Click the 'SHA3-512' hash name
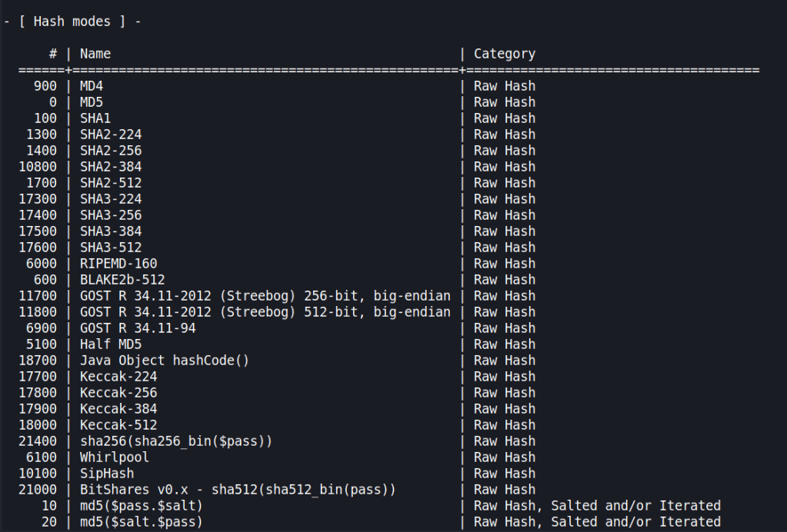The image size is (787, 532). [111, 248]
